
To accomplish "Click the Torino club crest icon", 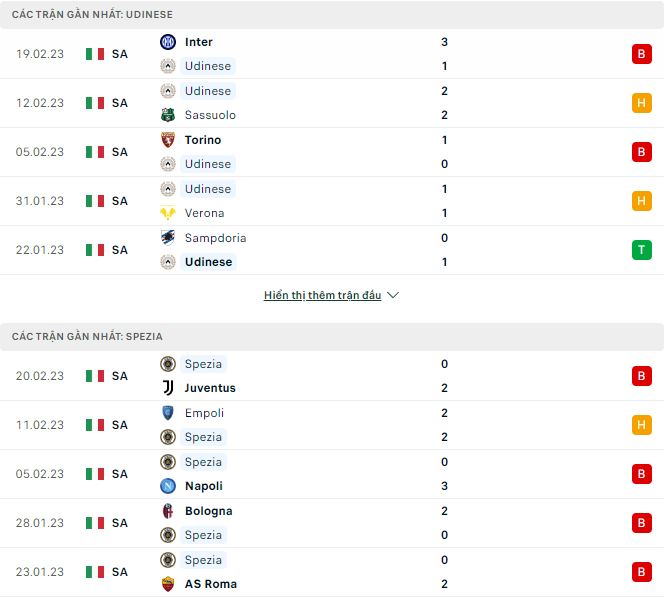I will 167,140.
